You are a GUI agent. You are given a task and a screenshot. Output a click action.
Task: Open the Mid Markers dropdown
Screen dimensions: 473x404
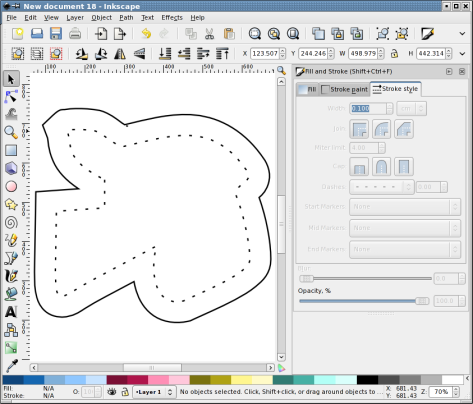click(x=405, y=228)
